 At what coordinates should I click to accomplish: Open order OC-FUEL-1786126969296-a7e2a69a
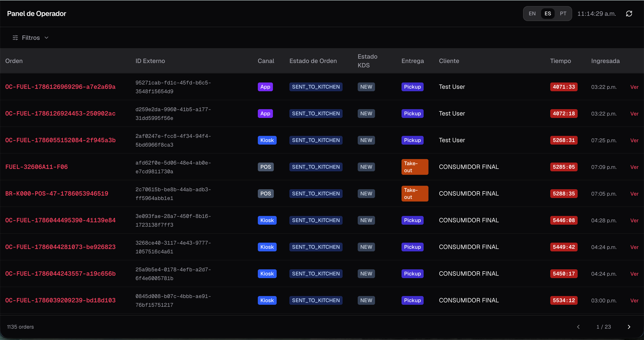click(x=60, y=87)
